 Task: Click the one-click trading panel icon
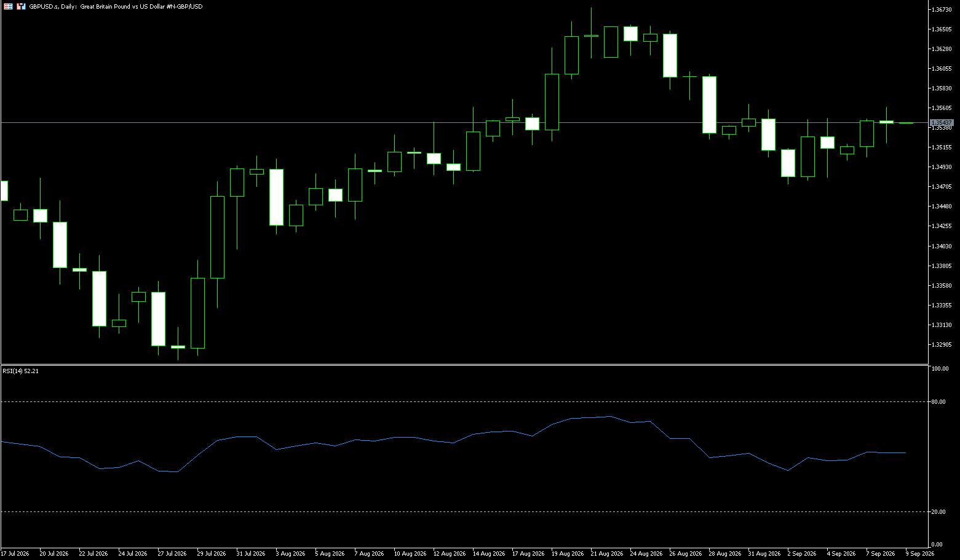[21, 6]
